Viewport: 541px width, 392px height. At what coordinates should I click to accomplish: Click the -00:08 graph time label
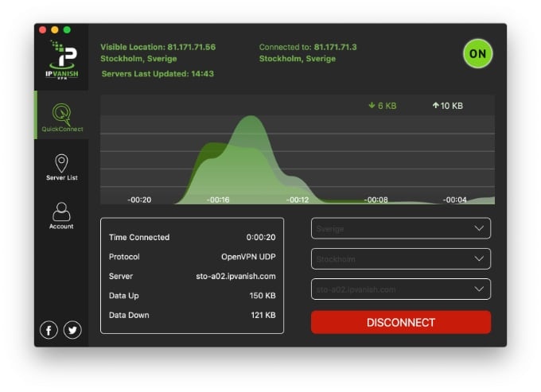[376, 200]
